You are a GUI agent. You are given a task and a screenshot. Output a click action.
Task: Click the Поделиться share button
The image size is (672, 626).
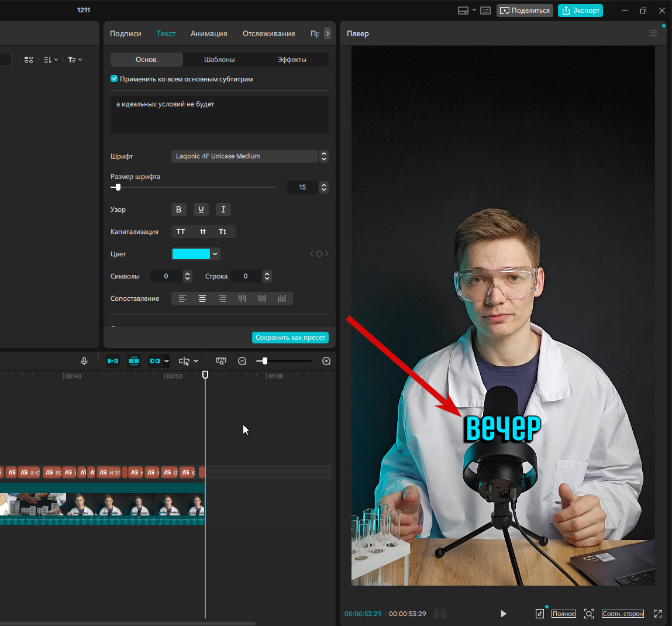point(525,11)
